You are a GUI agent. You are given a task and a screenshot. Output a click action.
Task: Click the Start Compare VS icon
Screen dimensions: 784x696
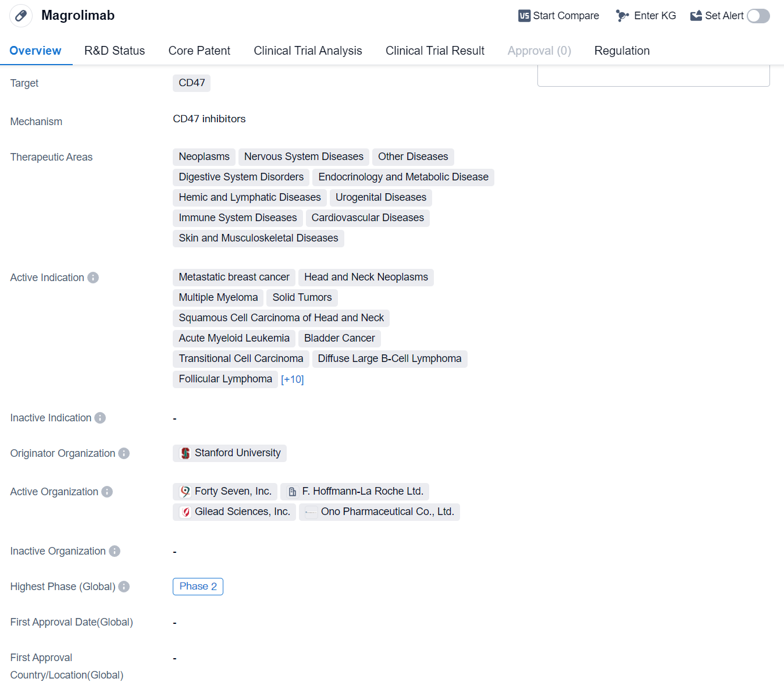point(524,16)
